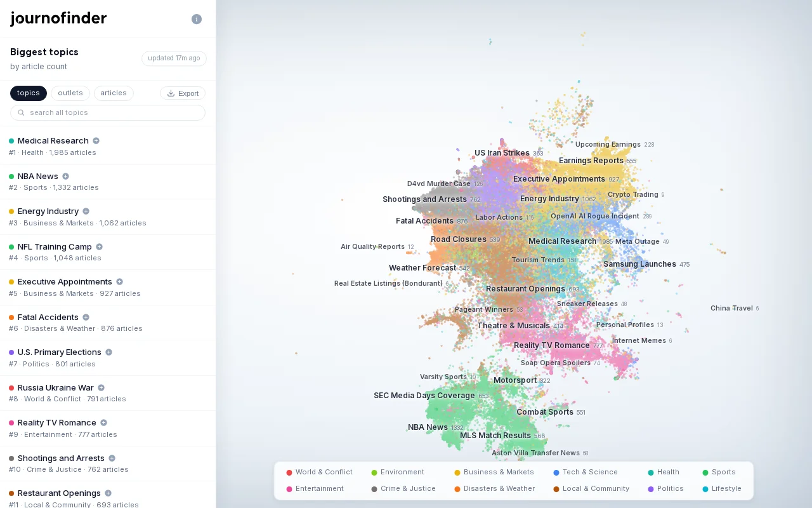The image size is (812, 508).
Task: Select SEC Media Days Coverage map label
Action: 424,396
